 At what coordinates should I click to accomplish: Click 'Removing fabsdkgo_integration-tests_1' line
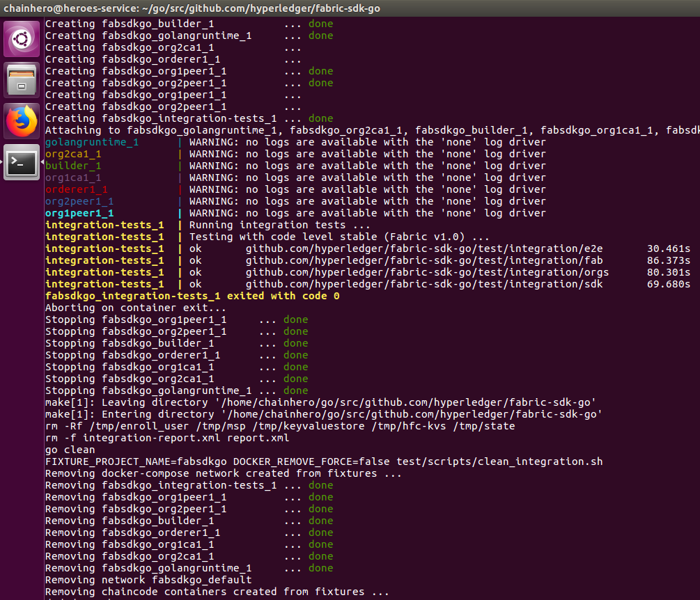[x=189, y=485]
